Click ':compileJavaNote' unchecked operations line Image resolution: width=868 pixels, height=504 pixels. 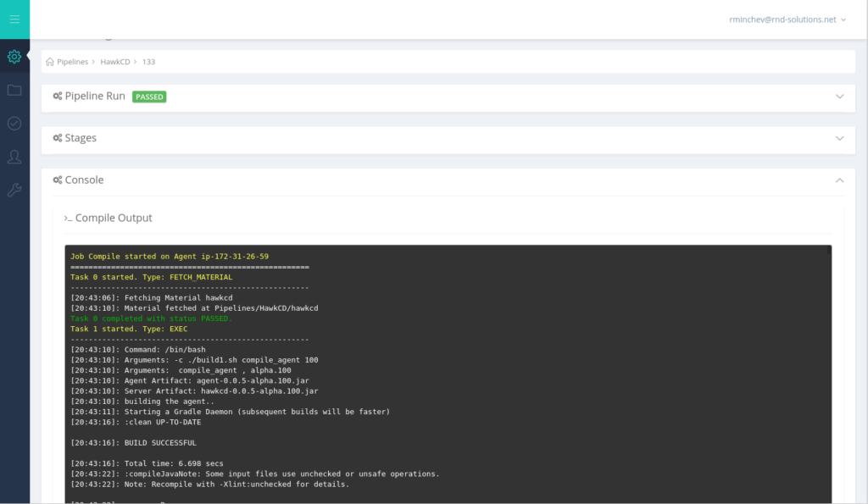coord(254,474)
